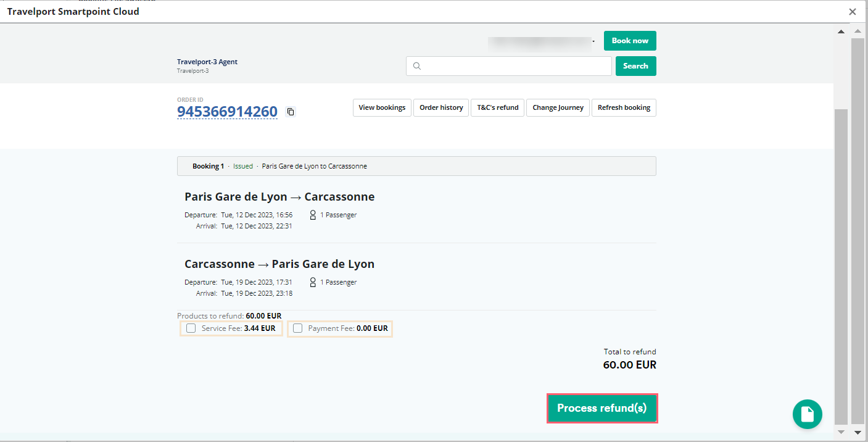
Task: Click departure time 'Tue, 12 Dec 2023, 16:56'
Action: (257, 215)
